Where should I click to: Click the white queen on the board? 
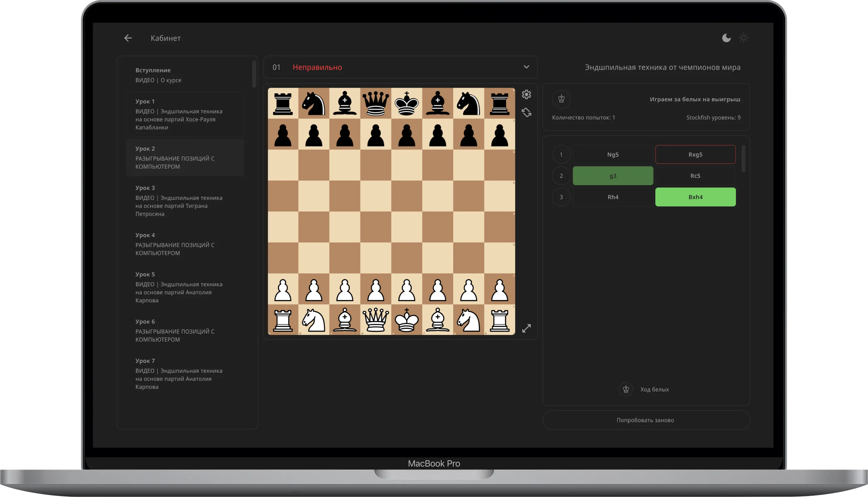[x=376, y=319]
